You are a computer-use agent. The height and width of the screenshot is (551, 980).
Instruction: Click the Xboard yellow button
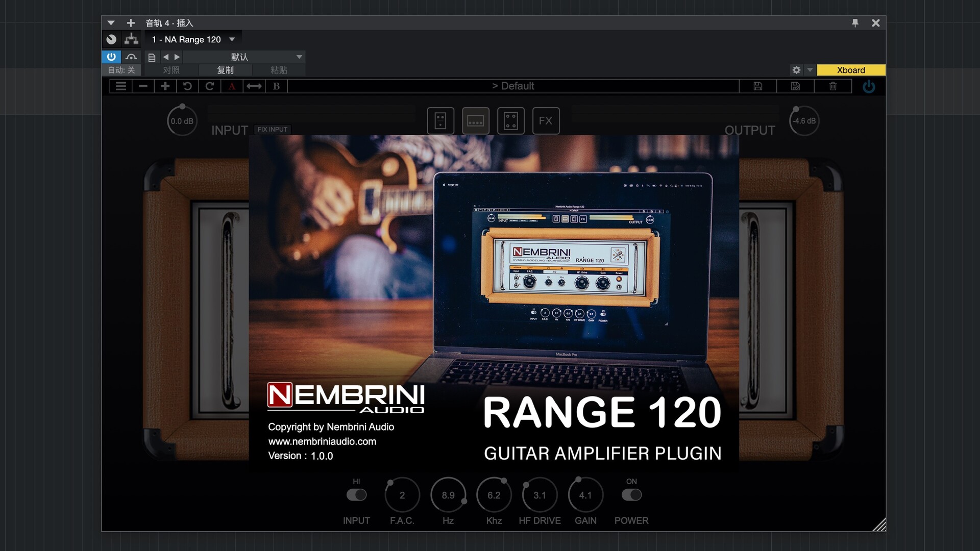click(851, 70)
